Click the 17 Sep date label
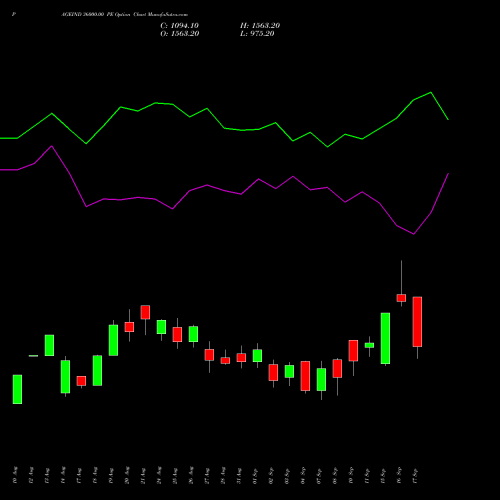Viewport: 500px width, 500px height. [415, 476]
